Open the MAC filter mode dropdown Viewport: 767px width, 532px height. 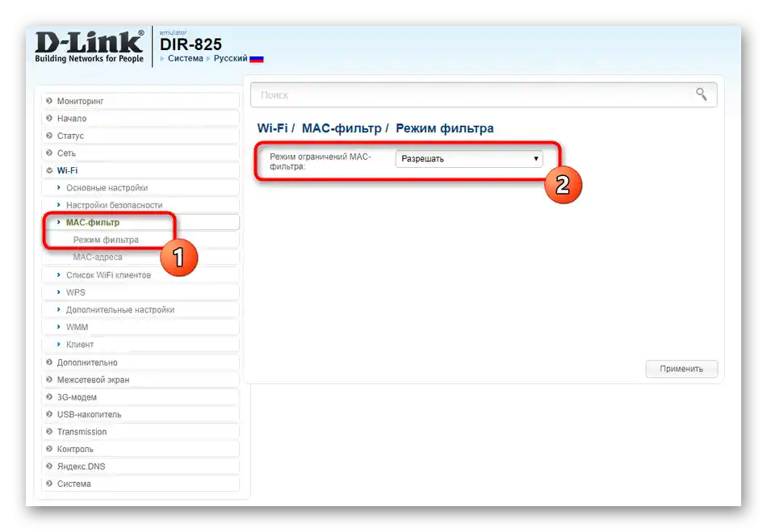[x=469, y=158]
